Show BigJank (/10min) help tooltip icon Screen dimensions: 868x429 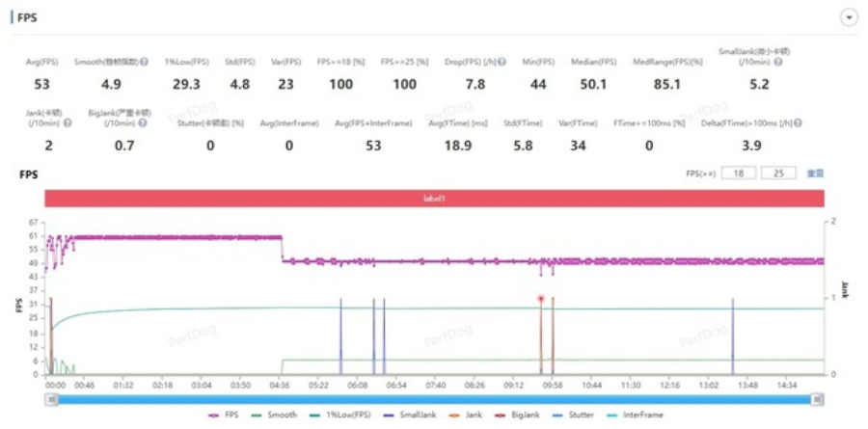(144, 122)
